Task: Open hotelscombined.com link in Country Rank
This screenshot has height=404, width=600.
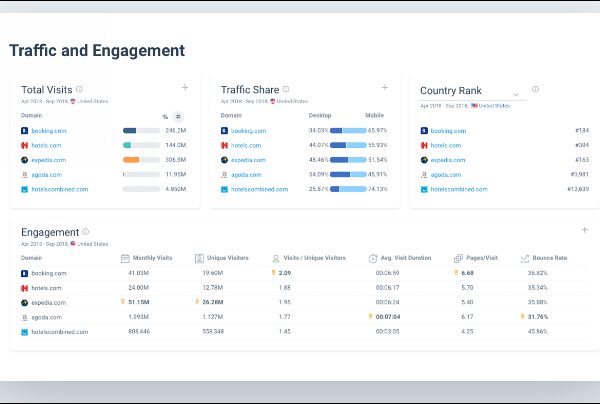Action: [458, 189]
